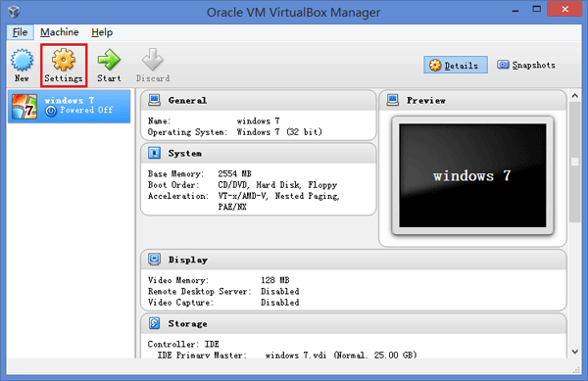
Task: Click the Video Memory value 128 MB
Action: click(x=275, y=280)
